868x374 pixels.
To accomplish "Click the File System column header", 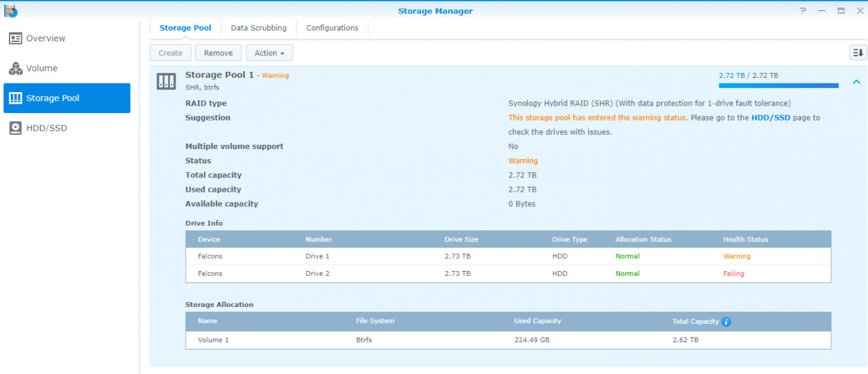I will pos(375,321).
